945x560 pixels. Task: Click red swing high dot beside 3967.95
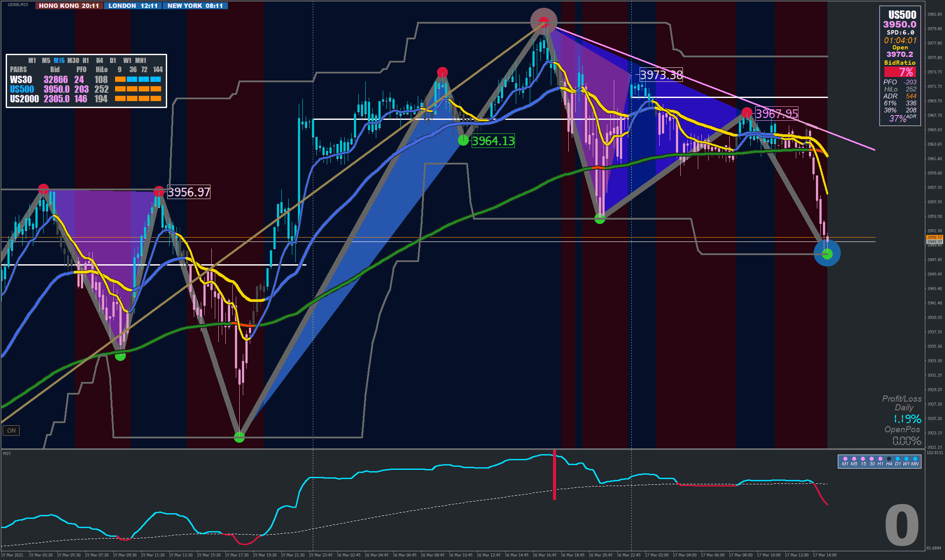click(747, 113)
